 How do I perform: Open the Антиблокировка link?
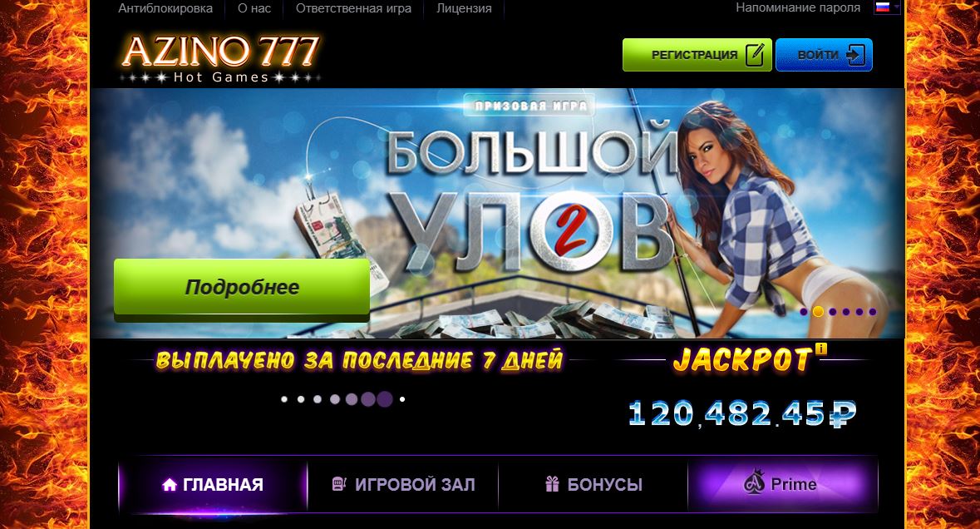(x=165, y=9)
